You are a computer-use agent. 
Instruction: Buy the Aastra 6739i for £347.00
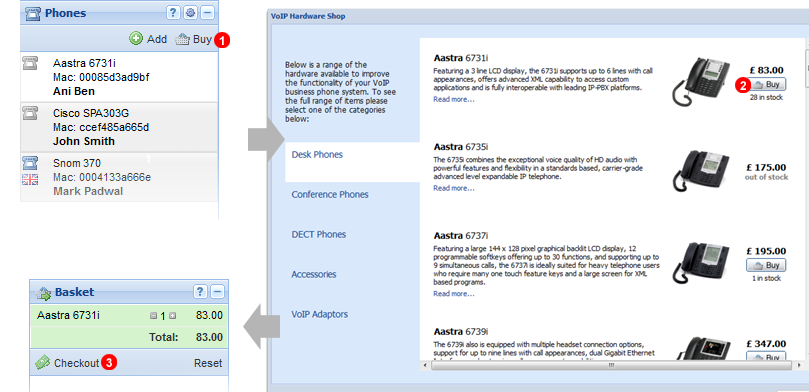click(x=766, y=357)
